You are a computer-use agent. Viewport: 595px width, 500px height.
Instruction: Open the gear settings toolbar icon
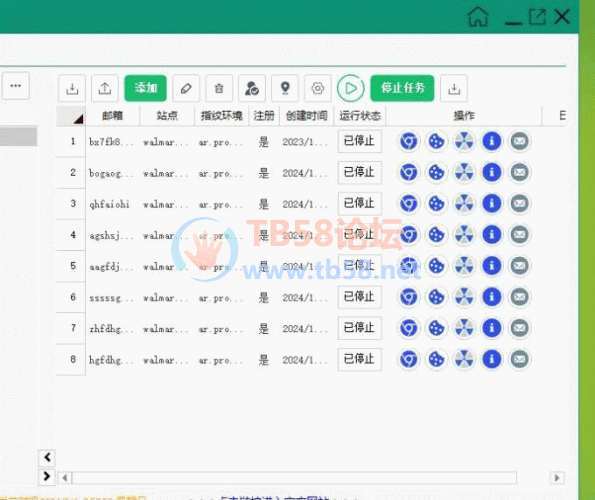[318, 88]
